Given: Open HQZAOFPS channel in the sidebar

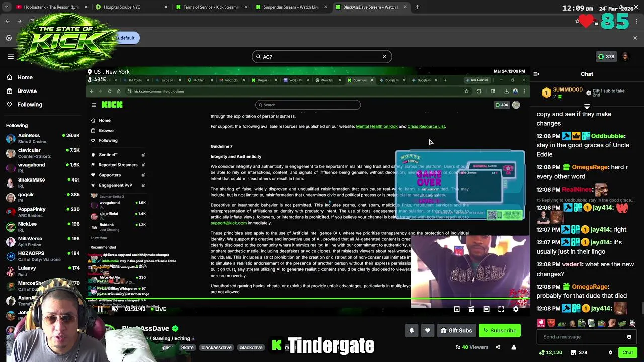Looking at the screenshot, I should 43,256.
